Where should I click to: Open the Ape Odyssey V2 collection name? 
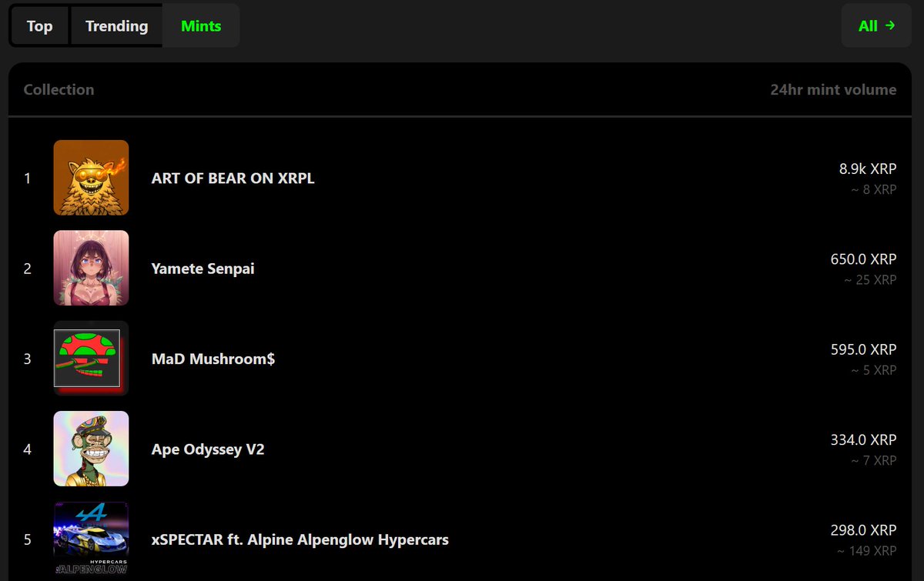[208, 449]
